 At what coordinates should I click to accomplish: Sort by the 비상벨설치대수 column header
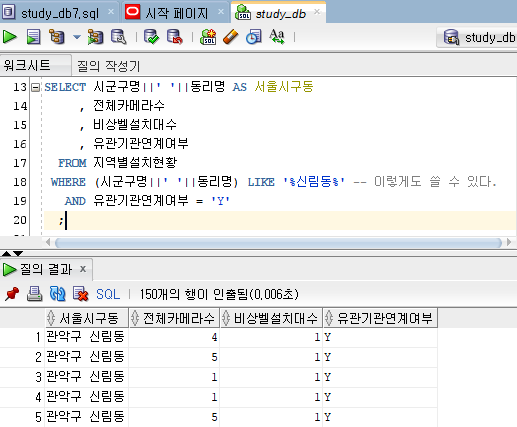point(271,318)
